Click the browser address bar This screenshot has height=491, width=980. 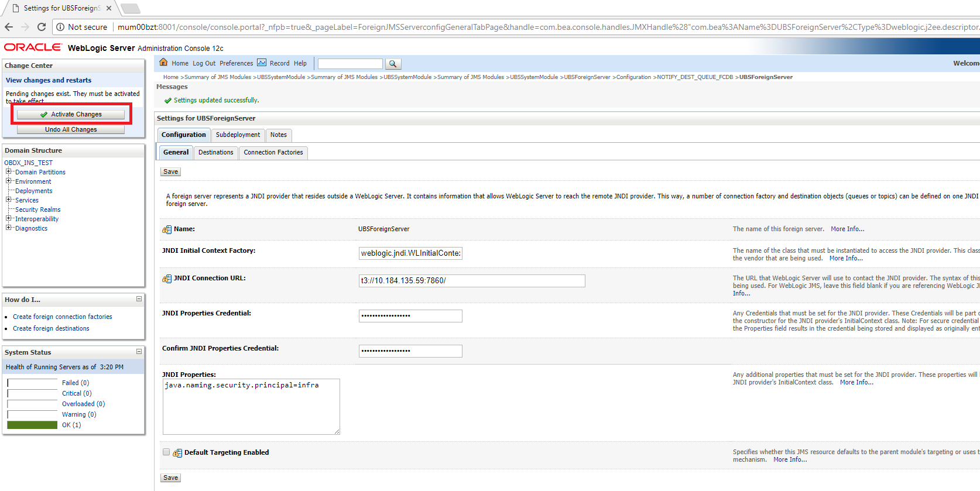pyautogui.click(x=547, y=27)
